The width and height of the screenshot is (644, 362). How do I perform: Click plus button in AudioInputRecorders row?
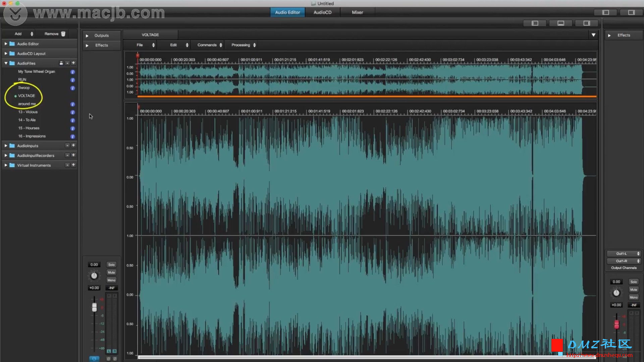pos(73,155)
